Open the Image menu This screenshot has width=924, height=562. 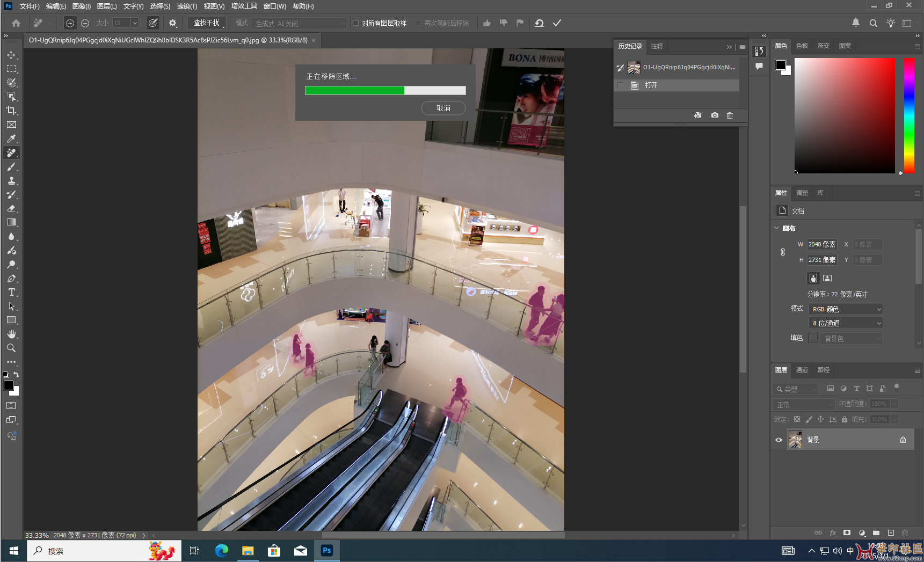(82, 6)
